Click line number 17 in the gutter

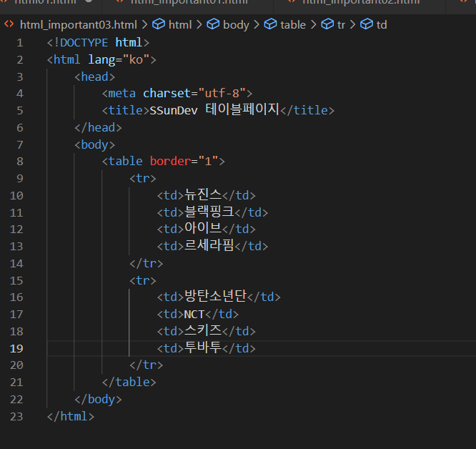pos(16,314)
